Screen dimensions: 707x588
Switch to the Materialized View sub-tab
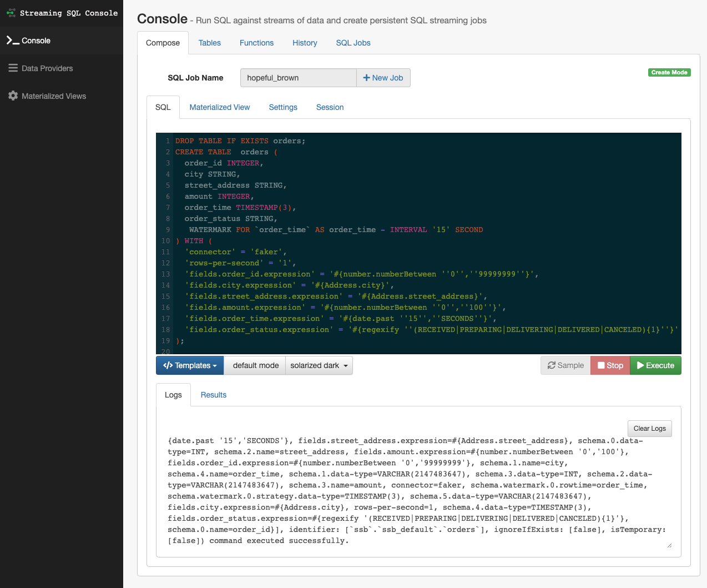[219, 107]
